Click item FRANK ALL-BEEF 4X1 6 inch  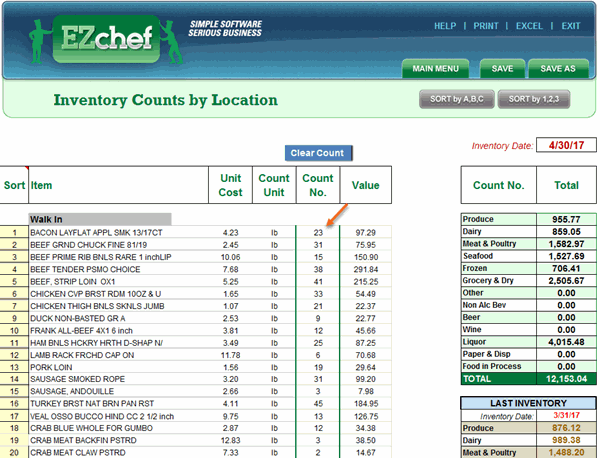pos(82,331)
